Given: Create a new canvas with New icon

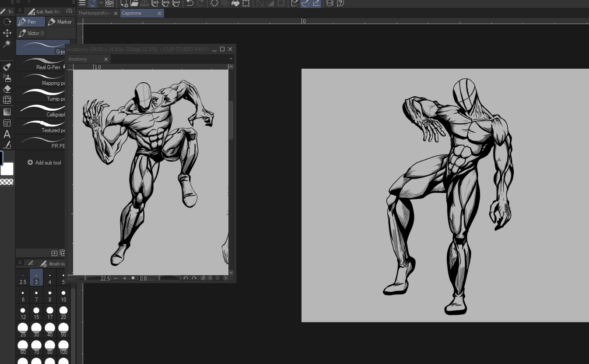Looking at the screenshot, I should (124, 3).
